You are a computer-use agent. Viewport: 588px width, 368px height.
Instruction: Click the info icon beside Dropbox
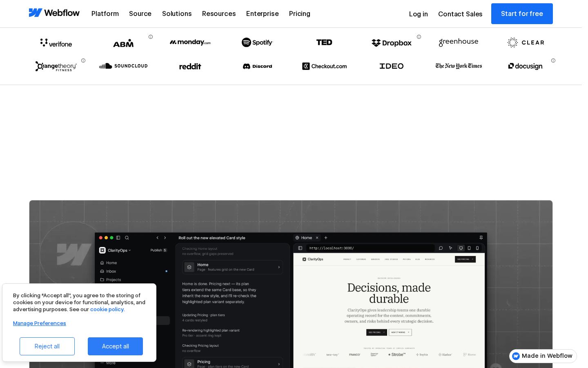(x=419, y=37)
